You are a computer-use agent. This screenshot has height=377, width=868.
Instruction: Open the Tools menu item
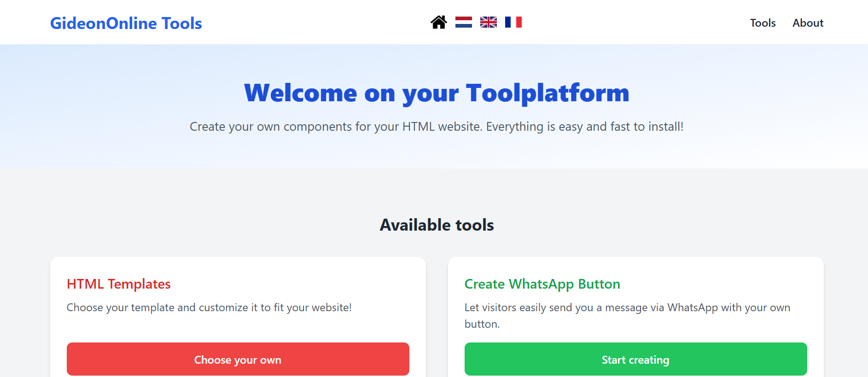[763, 23]
